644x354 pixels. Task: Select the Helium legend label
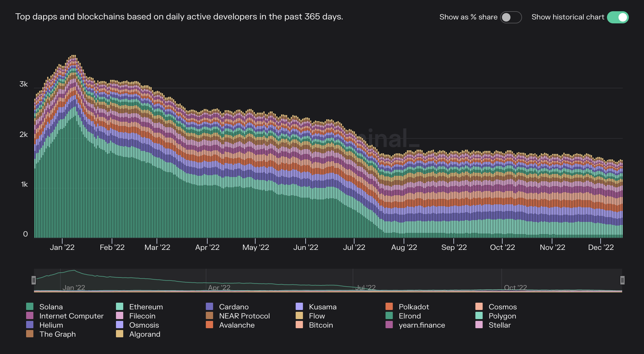pyautogui.click(x=51, y=325)
